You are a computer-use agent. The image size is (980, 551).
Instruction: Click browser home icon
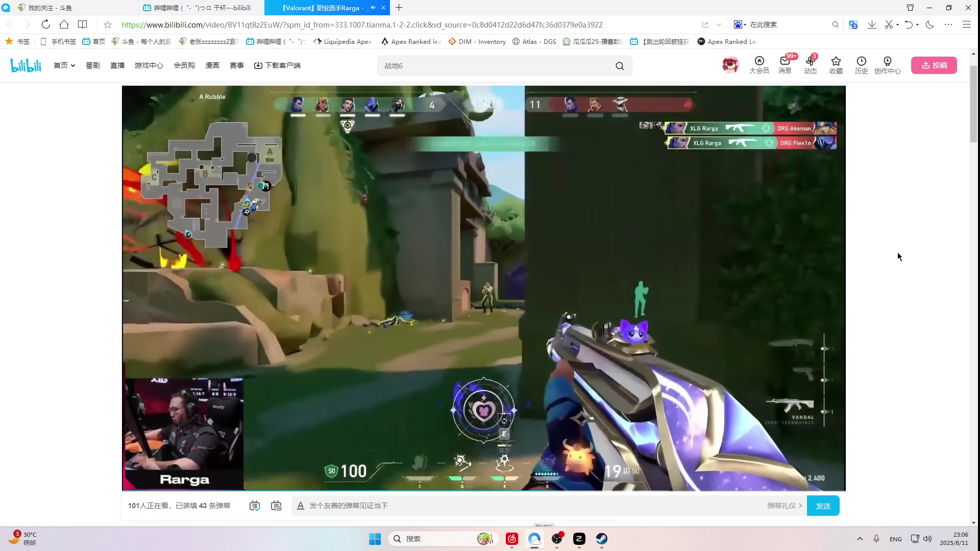64,24
